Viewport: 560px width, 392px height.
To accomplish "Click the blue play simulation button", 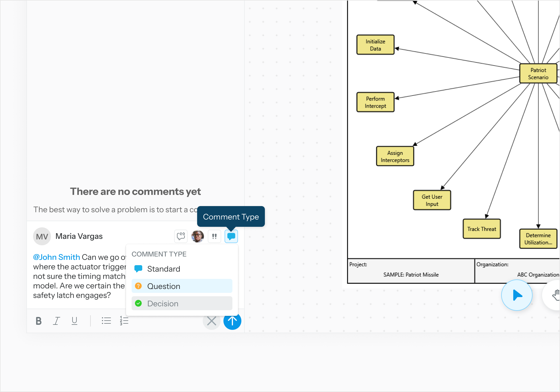I will [517, 295].
